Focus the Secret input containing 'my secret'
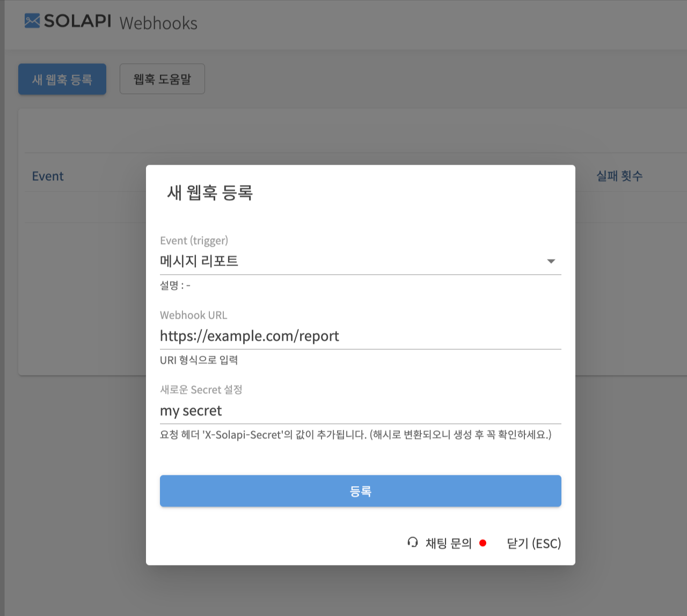The height and width of the screenshot is (616, 687). click(360, 410)
